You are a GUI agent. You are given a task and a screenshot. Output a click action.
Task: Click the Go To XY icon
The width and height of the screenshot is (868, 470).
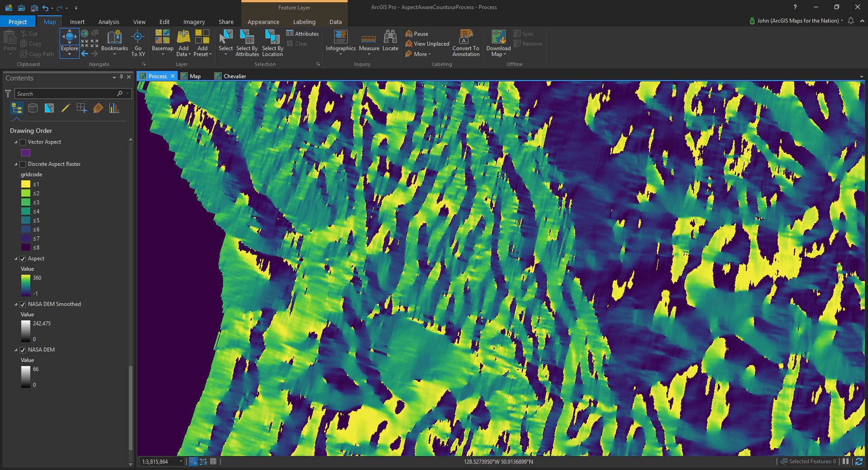[138, 37]
